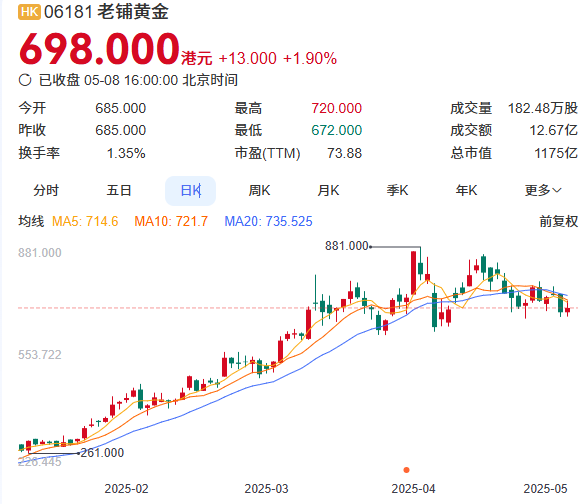The image size is (581, 504).
Task: Click the price change +13.000
Action: click(x=248, y=59)
